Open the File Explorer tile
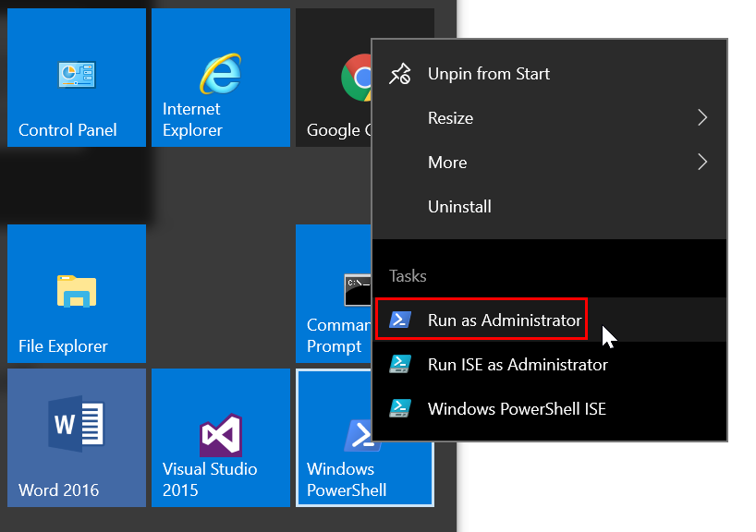756x532 pixels. (77, 294)
